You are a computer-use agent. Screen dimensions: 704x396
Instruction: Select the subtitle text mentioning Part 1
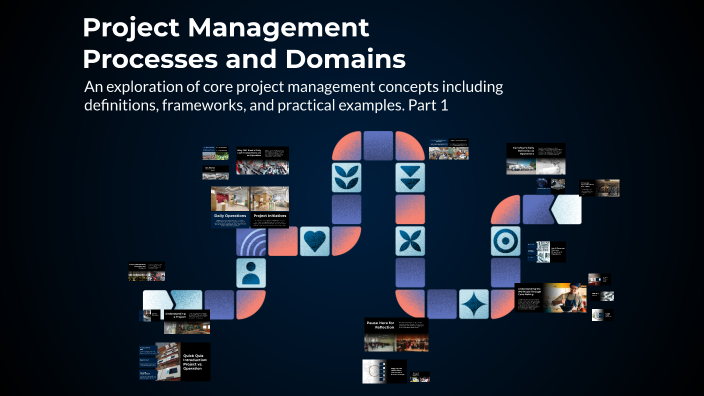293,96
